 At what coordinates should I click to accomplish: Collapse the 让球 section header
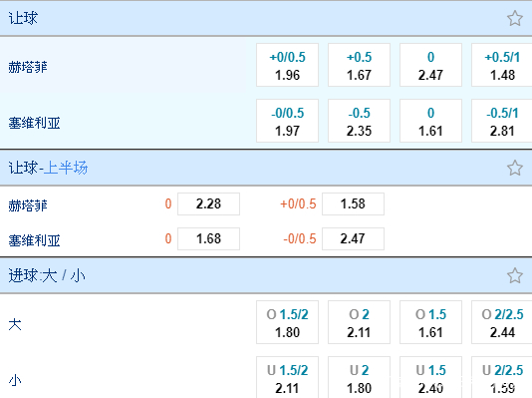(x=266, y=18)
